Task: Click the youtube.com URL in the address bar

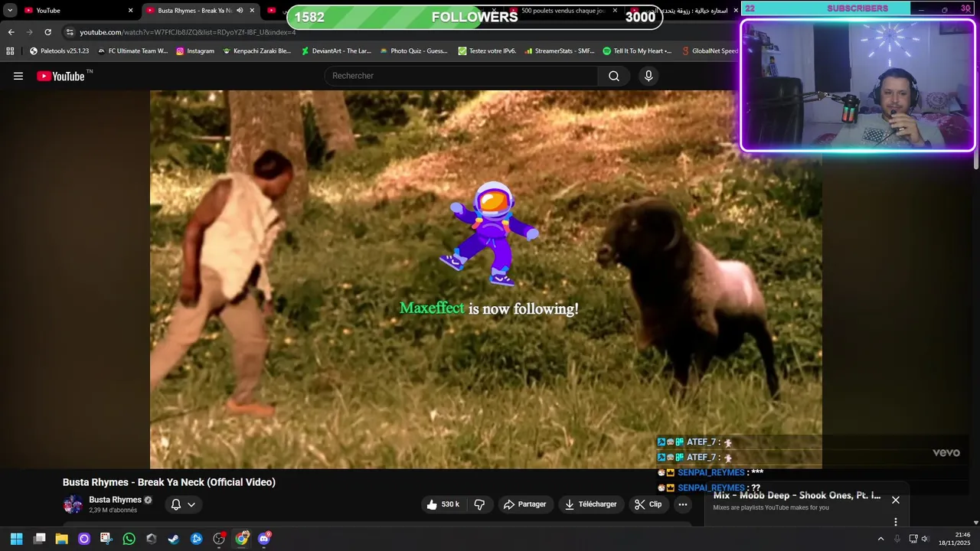Action: pos(188,32)
